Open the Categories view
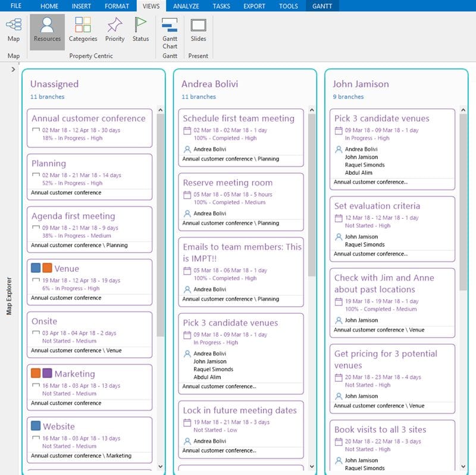This screenshot has height=475, width=476. coord(83,31)
